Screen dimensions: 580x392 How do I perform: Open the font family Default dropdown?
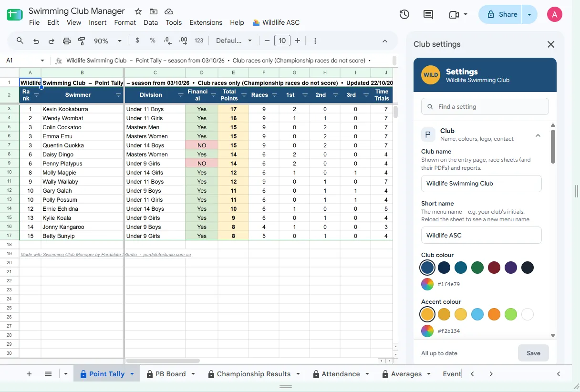[234, 41]
